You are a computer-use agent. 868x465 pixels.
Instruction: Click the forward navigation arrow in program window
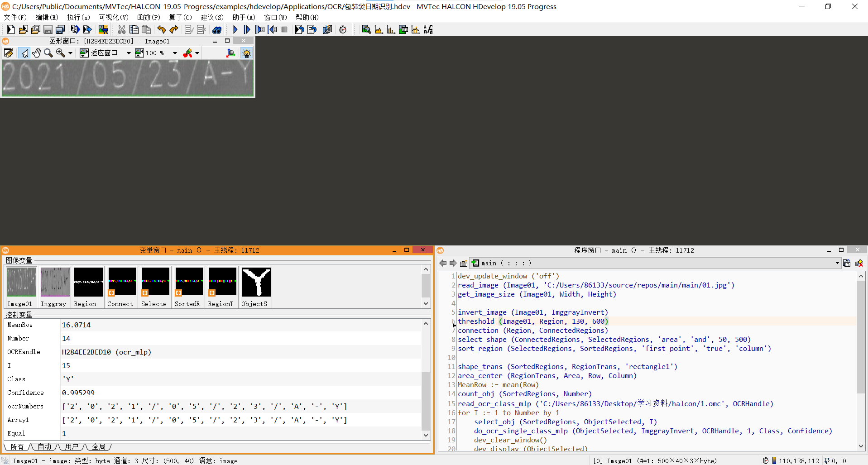(x=453, y=263)
